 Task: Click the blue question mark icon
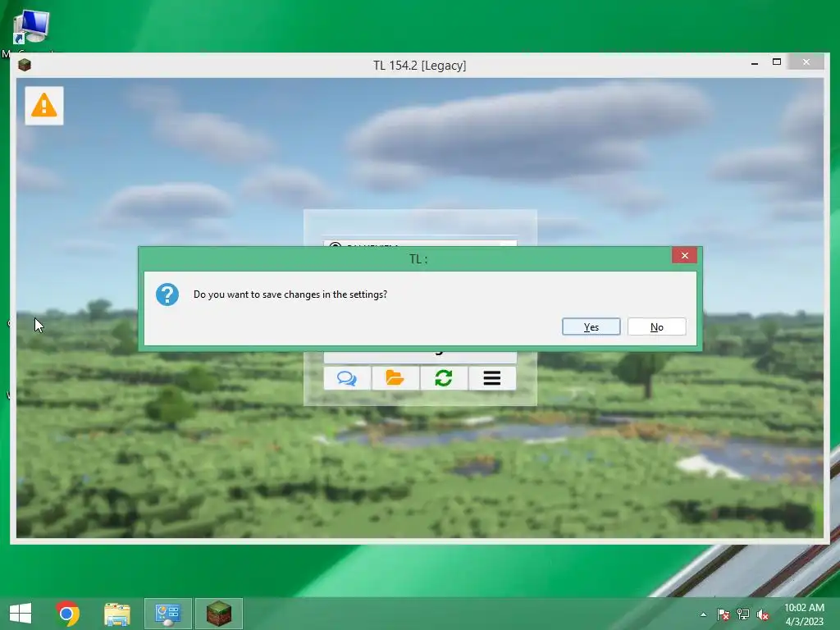tap(167, 294)
